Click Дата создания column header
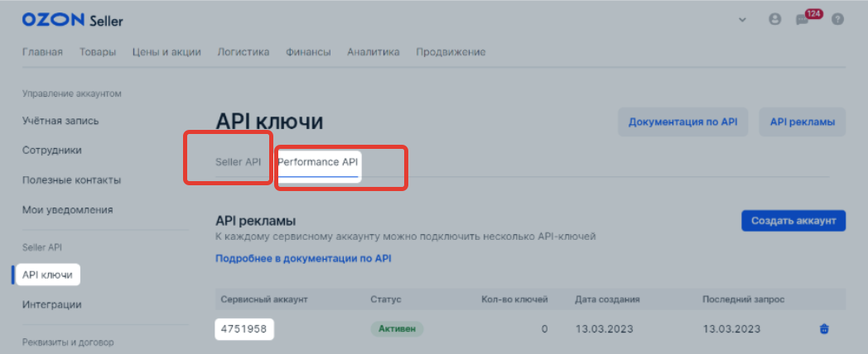The image size is (868, 354). [607, 299]
